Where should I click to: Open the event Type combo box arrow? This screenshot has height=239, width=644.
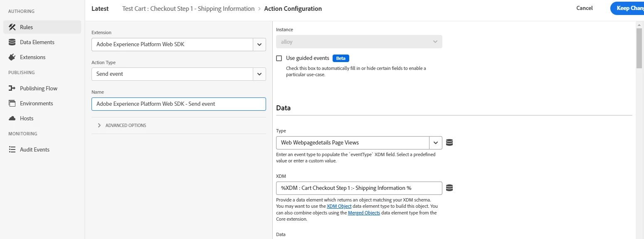435,142
